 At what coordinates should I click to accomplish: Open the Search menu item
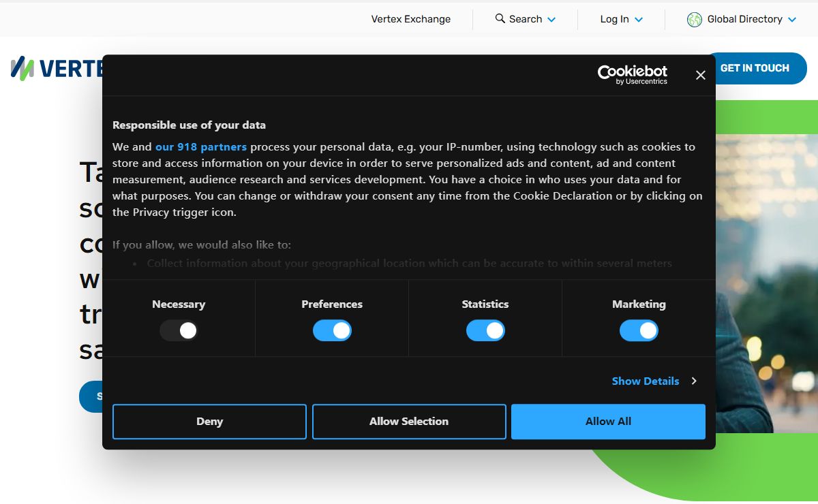click(526, 19)
